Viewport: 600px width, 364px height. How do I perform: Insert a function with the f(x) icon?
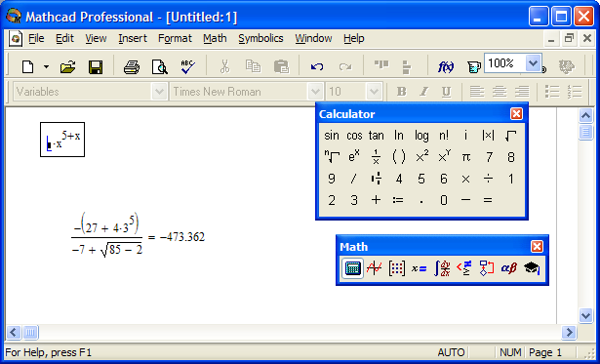446,67
